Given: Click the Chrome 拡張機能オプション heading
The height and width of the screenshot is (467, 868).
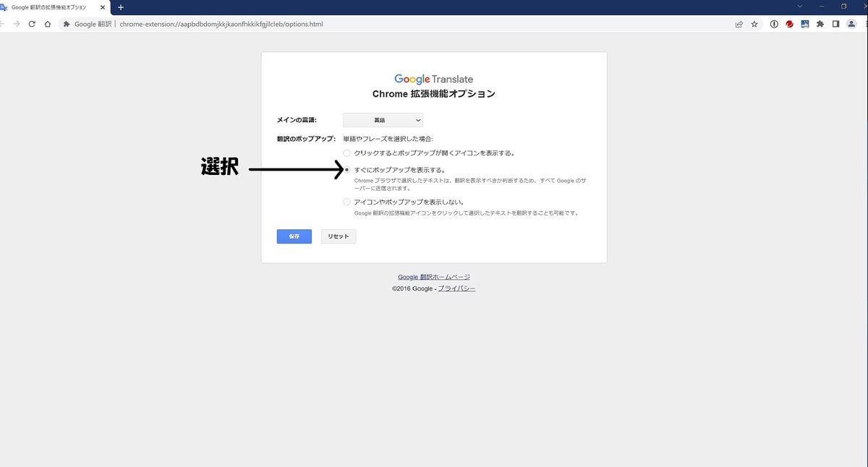Looking at the screenshot, I should coord(434,94).
